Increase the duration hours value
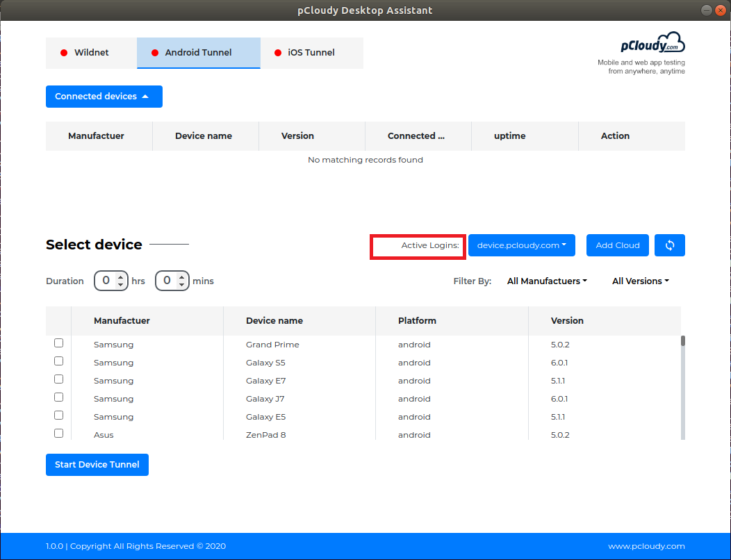 click(120, 277)
